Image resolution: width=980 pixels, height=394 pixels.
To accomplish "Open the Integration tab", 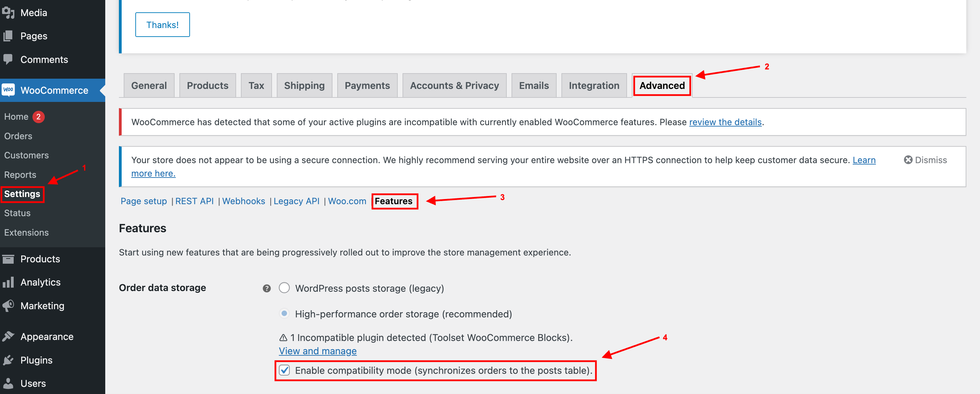I will pyautogui.click(x=594, y=85).
